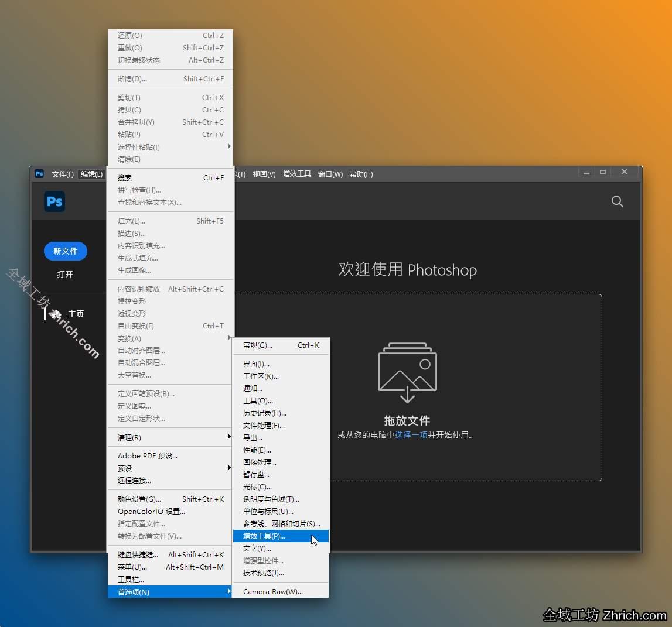672x627 pixels.
Task: Select 界面(I)... preferences
Action: pos(281,364)
